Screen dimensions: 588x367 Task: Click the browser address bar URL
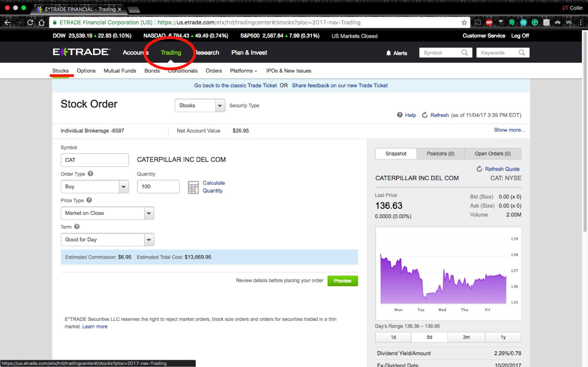(259, 22)
